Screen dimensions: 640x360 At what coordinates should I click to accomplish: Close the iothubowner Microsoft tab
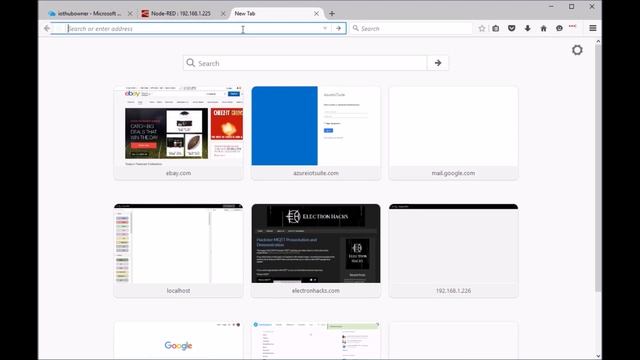pyautogui.click(x=130, y=13)
